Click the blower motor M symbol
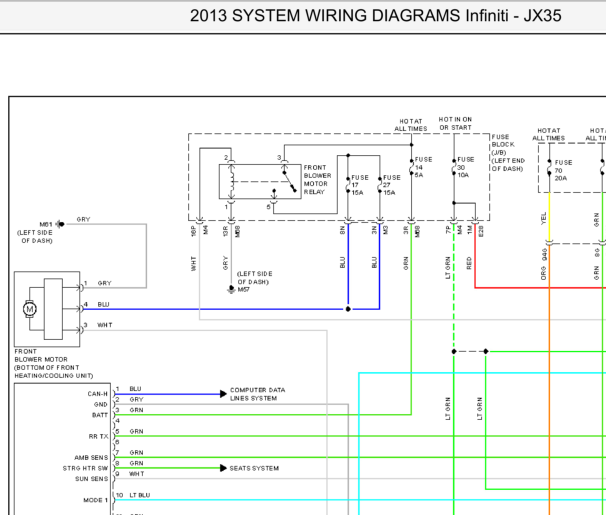This screenshot has width=606, height=515. pyautogui.click(x=30, y=309)
